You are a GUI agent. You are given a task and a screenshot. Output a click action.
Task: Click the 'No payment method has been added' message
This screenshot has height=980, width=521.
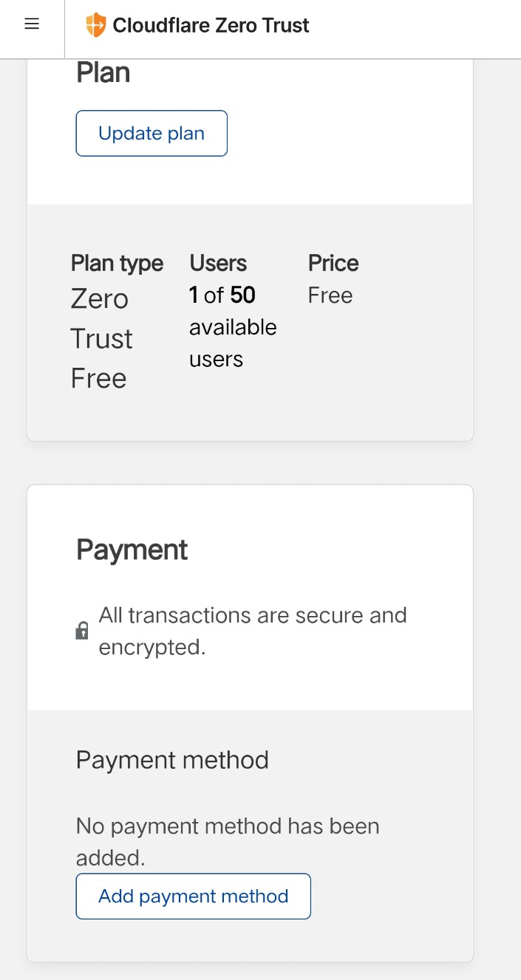click(x=227, y=841)
